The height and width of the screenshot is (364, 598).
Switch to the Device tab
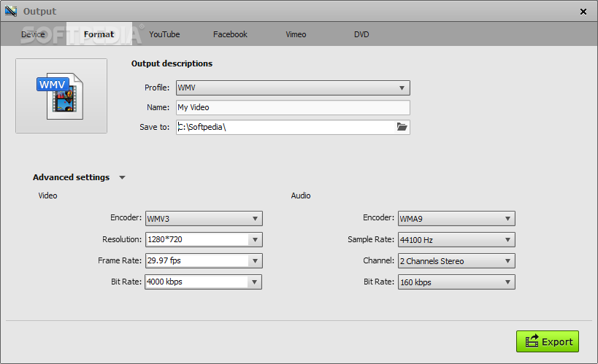[33, 34]
